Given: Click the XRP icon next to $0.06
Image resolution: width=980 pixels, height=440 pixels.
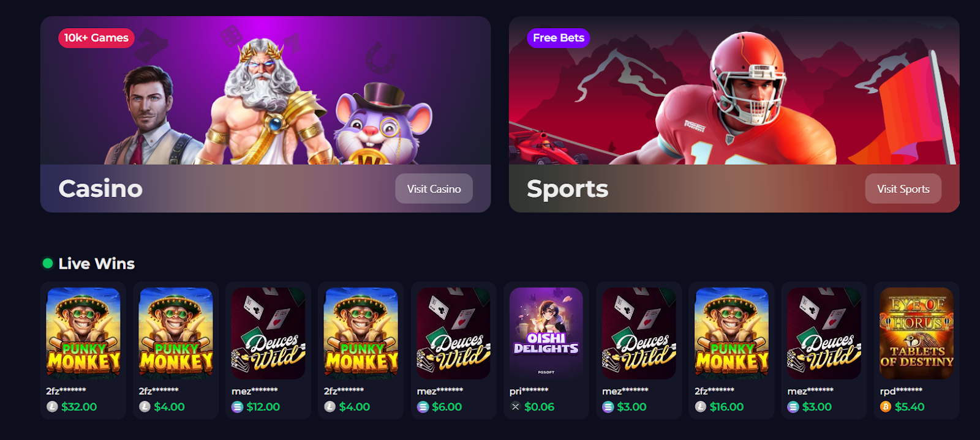Looking at the screenshot, I should coord(515,406).
